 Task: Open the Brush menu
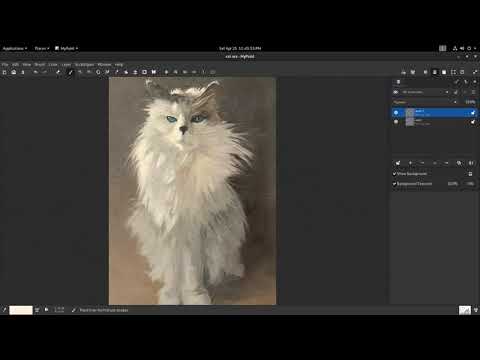tap(40, 65)
